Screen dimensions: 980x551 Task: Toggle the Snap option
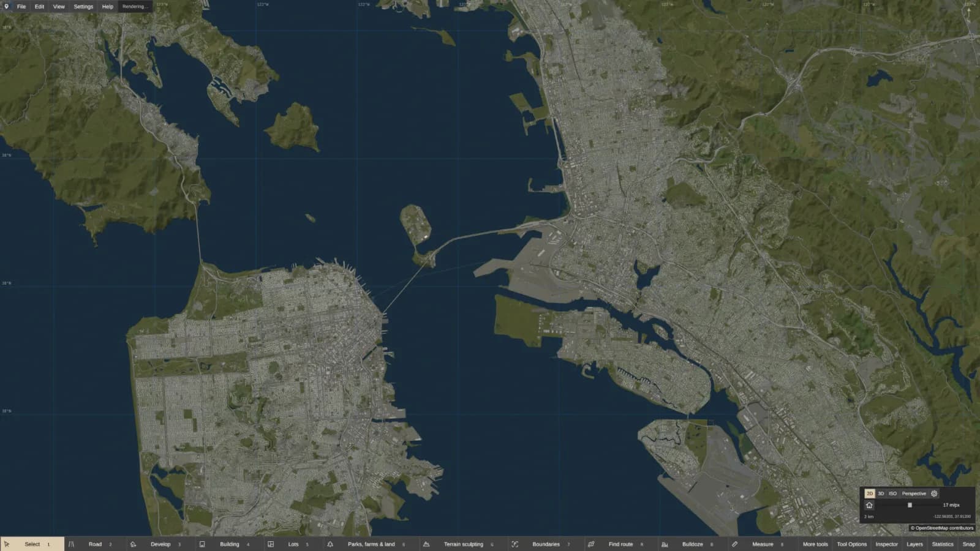[969, 544]
